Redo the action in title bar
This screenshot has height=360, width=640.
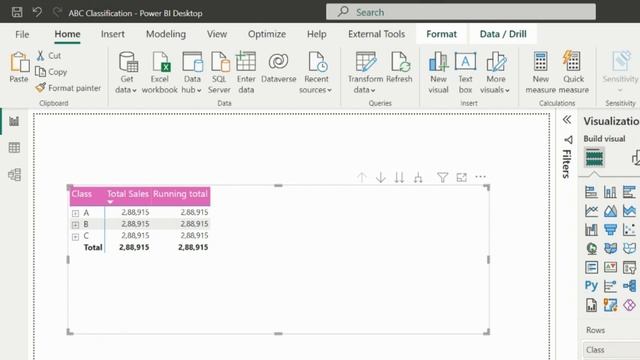pos(57,12)
